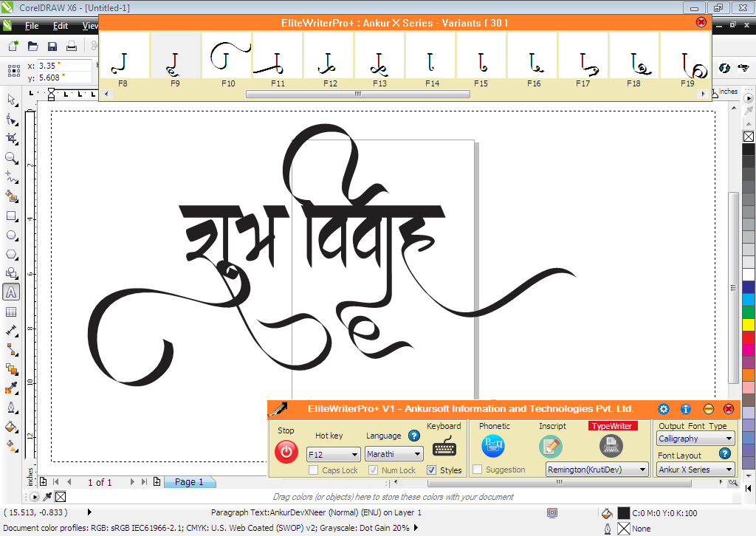Disable the Styles checkbox
This screenshot has width=756, height=536.
[x=432, y=470]
